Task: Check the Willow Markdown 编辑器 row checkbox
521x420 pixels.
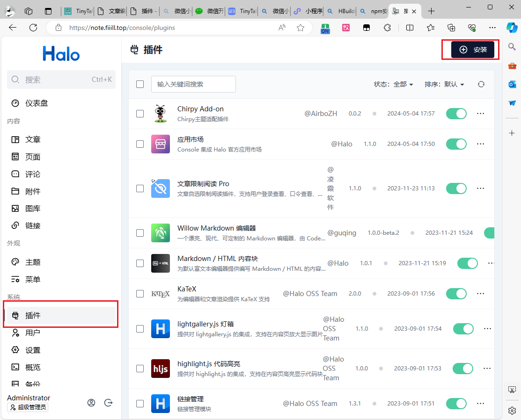Action: [140, 233]
